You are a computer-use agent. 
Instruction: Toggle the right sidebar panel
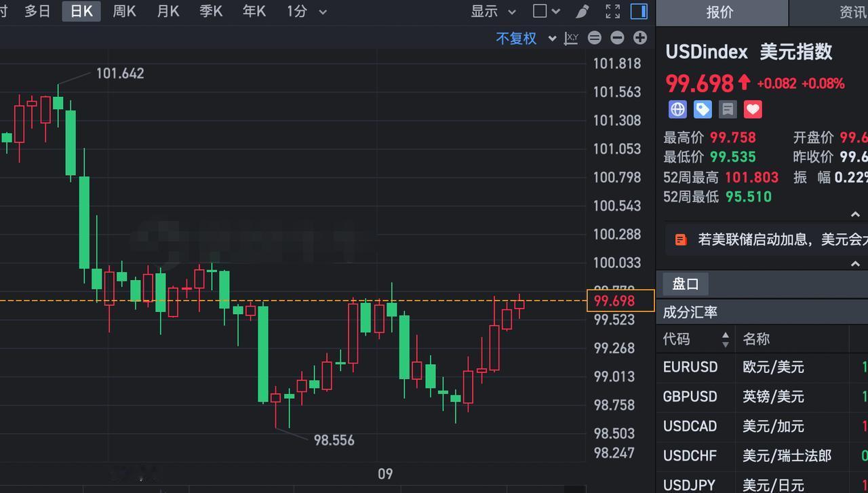coord(639,11)
